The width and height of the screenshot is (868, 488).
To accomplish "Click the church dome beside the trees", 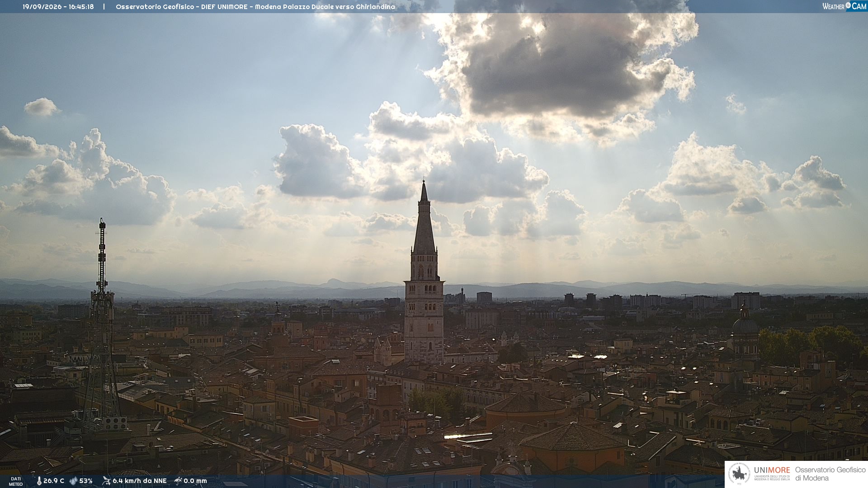I will tap(745, 325).
